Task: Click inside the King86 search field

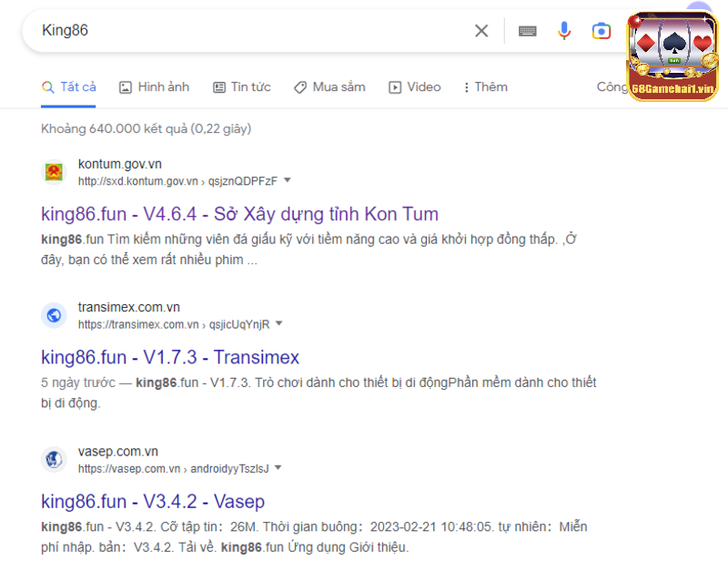Action: (x=251, y=31)
